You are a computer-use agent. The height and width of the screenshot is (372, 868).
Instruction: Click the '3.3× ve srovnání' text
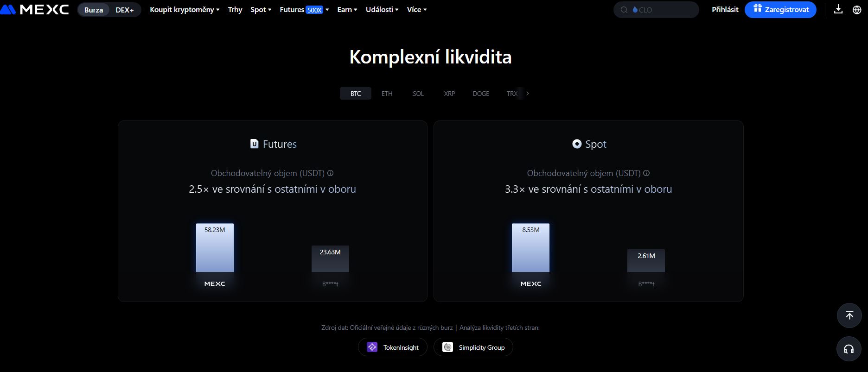coord(588,189)
